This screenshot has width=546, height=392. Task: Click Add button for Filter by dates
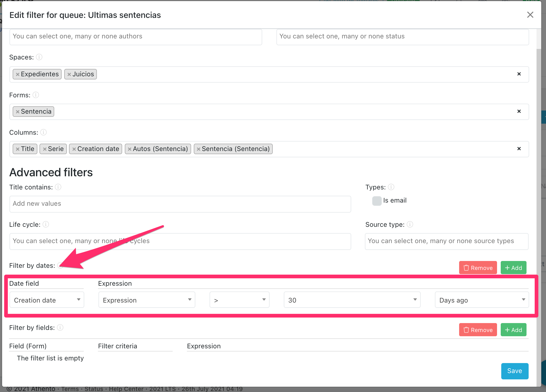coord(513,268)
